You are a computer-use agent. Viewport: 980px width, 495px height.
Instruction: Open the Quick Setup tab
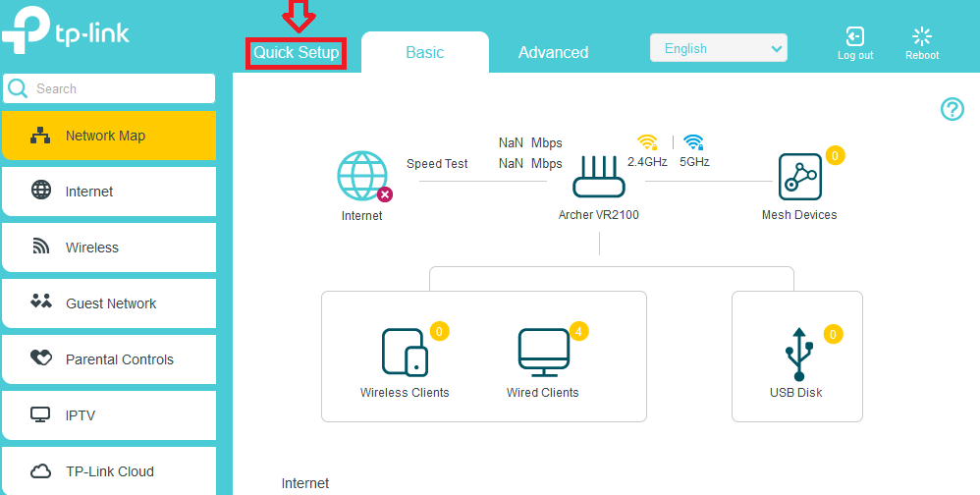coord(297,52)
